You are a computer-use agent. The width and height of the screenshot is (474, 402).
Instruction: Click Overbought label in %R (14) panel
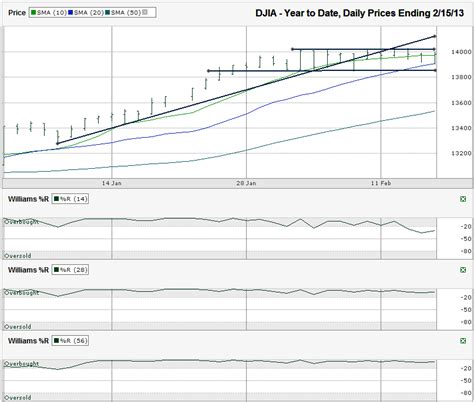click(x=21, y=222)
